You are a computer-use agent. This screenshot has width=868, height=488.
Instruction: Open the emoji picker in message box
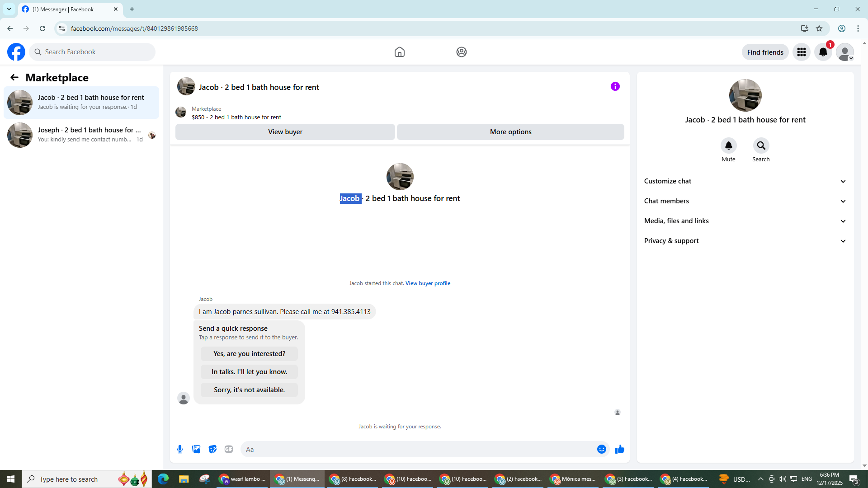[x=601, y=449]
